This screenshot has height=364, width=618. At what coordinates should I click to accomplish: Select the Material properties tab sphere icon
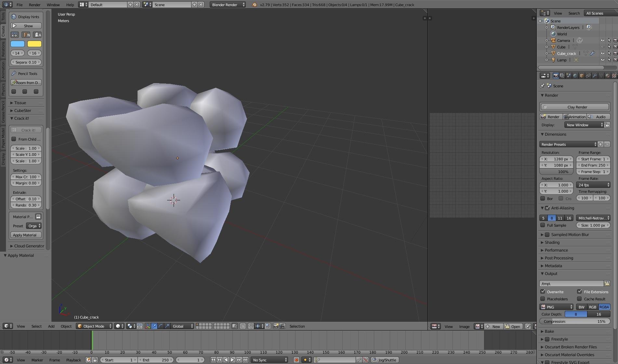[x=607, y=76]
